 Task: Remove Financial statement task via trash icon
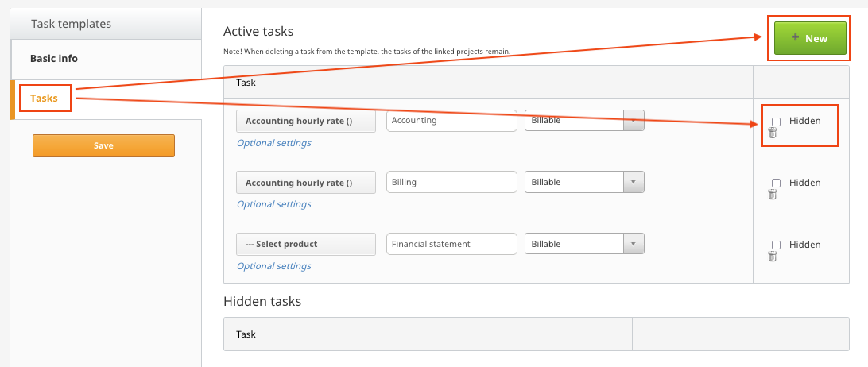pyautogui.click(x=772, y=256)
